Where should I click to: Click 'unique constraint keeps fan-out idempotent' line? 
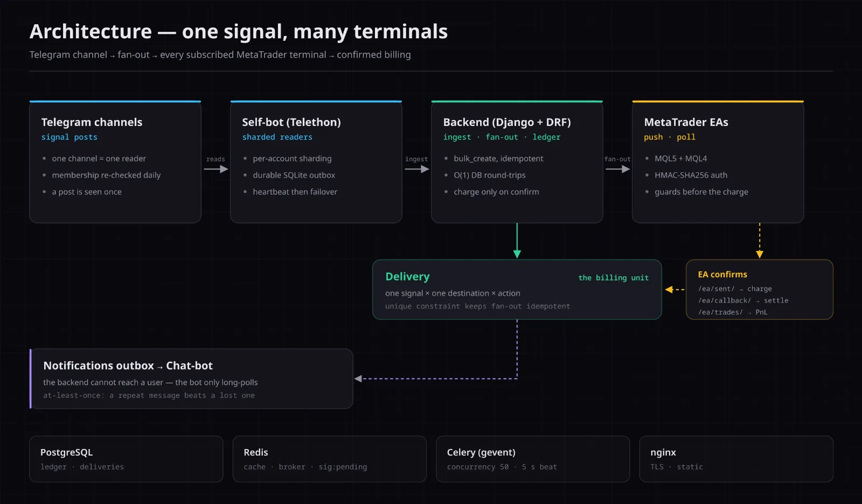(x=477, y=306)
